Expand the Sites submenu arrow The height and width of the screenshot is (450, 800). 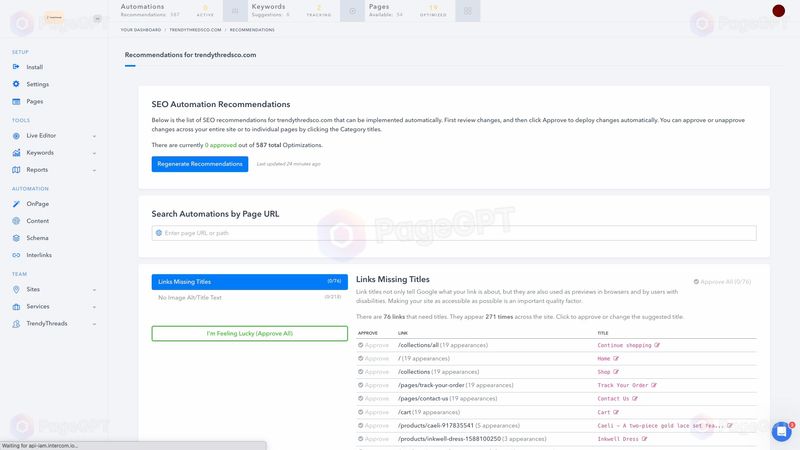point(94,290)
